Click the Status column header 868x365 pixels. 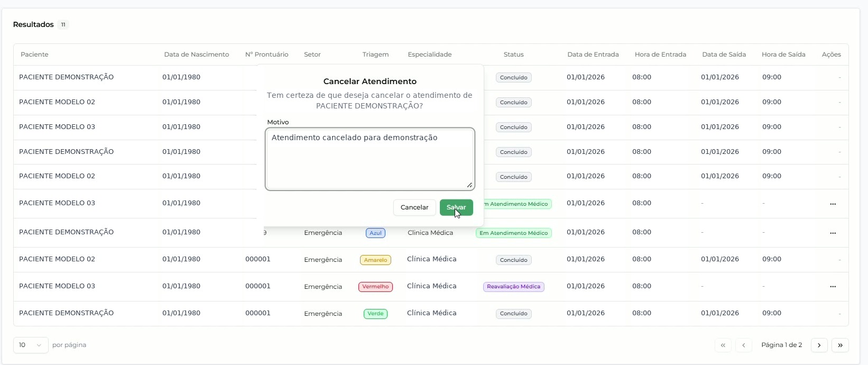[x=513, y=54]
